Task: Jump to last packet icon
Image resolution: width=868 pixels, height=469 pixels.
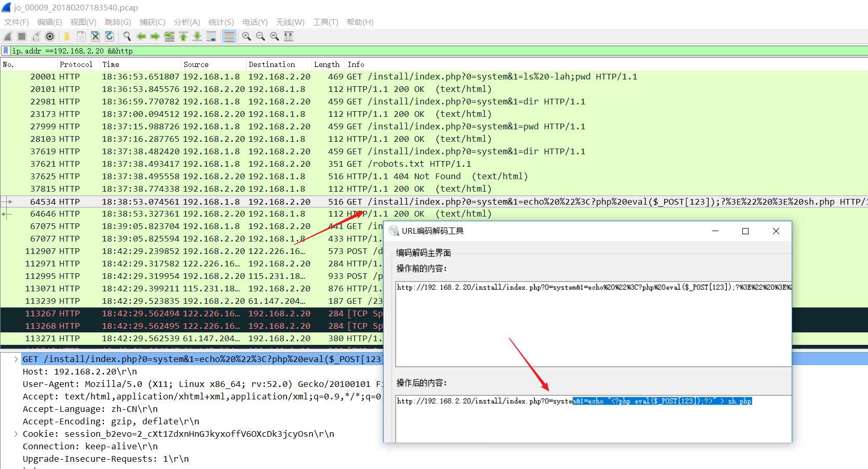Action: [197, 36]
